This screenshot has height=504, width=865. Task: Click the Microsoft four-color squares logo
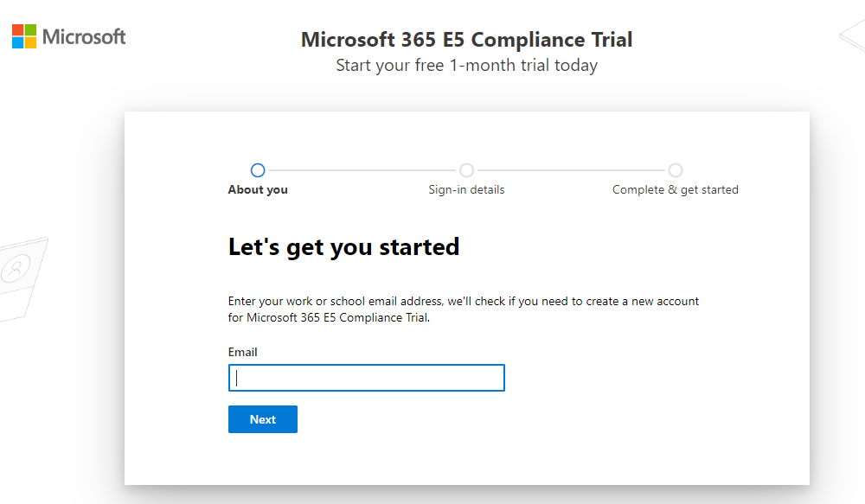24,36
